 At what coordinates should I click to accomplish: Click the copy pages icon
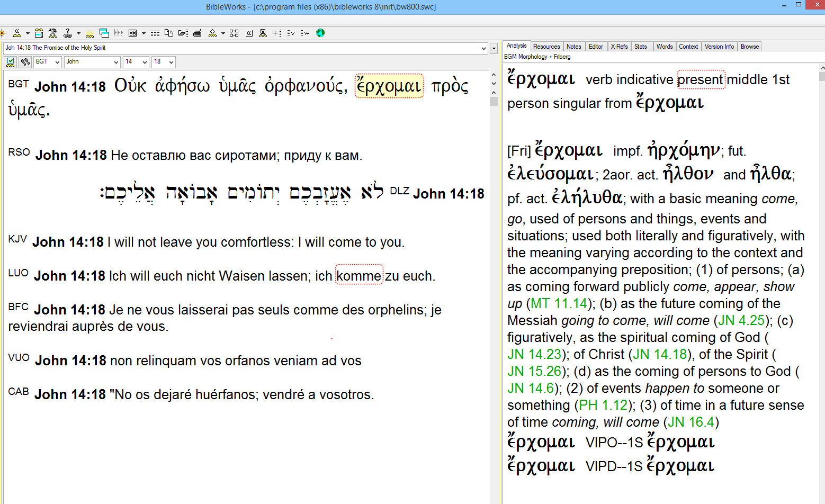tap(169, 33)
